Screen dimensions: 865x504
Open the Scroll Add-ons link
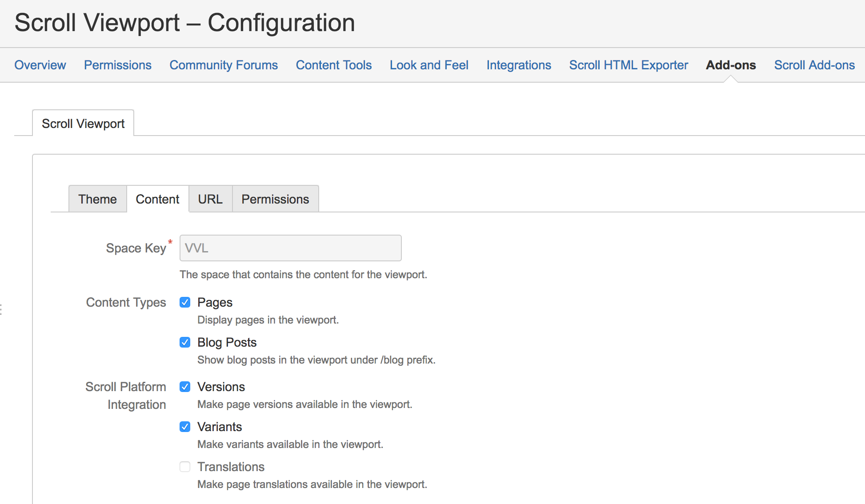[814, 65]
